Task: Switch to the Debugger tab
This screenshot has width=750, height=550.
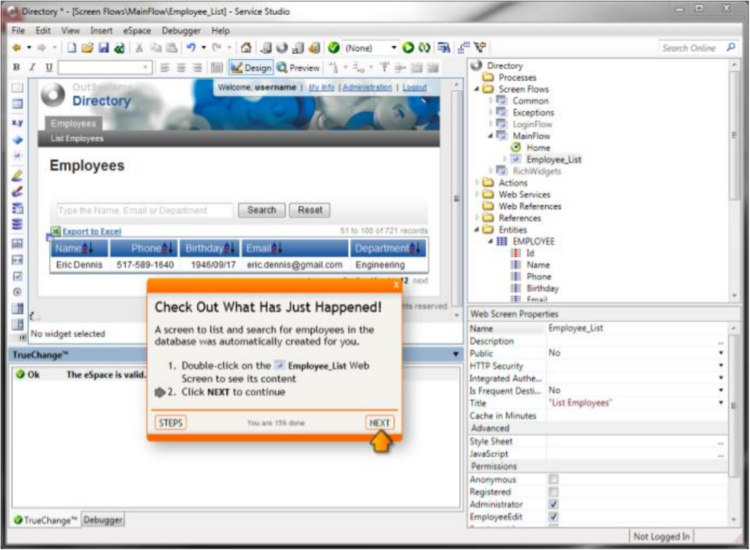Action: coord(103,520)
